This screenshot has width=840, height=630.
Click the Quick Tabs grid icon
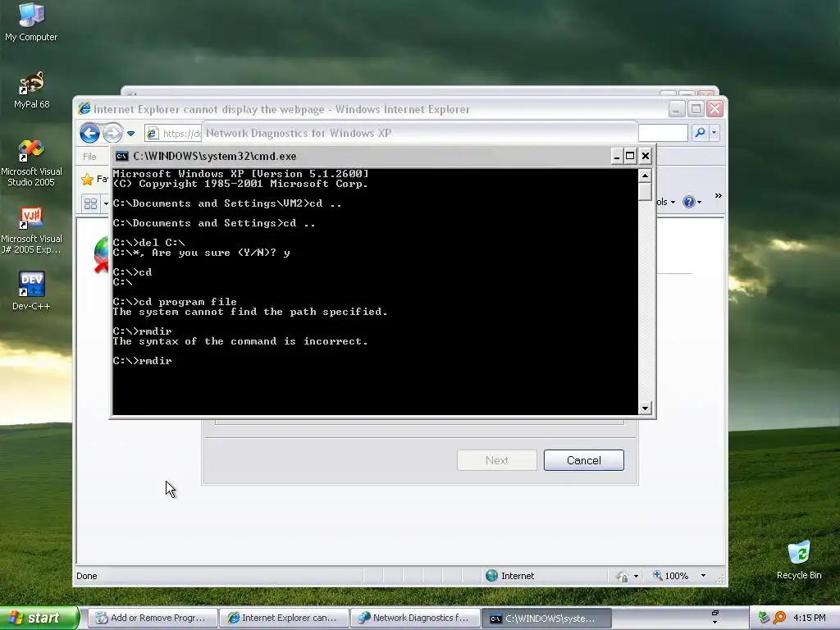90,203
